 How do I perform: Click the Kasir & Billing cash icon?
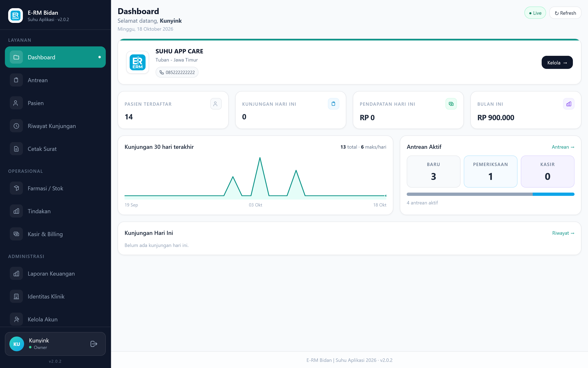pyautogui.click(x=16, y=234)
